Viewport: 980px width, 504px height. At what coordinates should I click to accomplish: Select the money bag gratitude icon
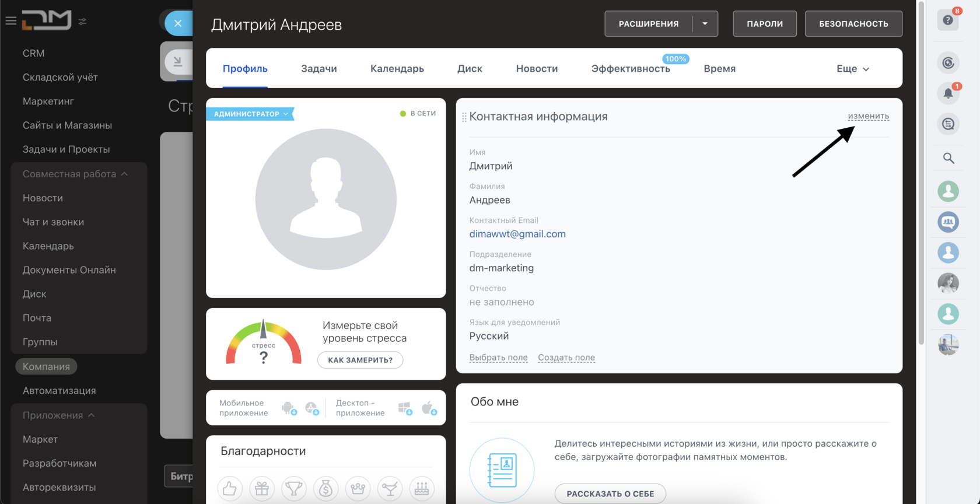(326, 488)
